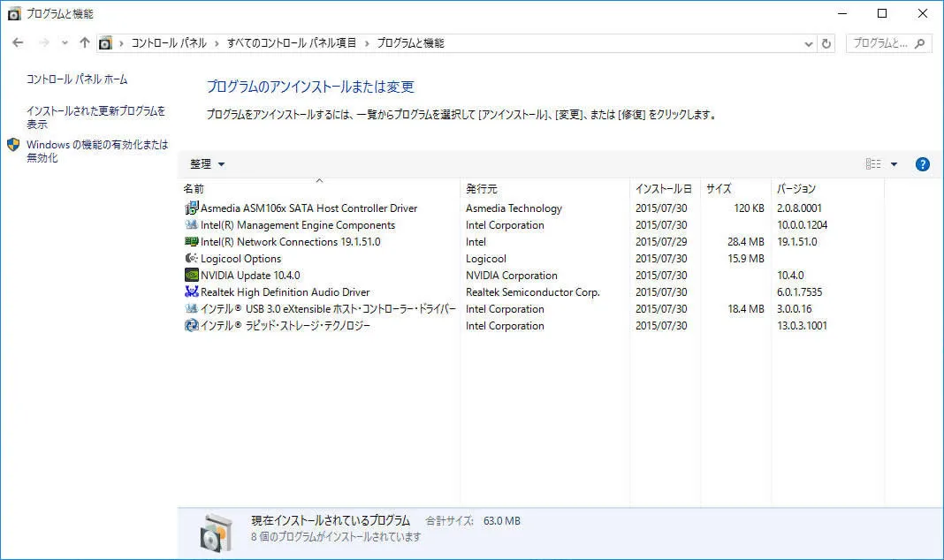Click the Intel Network Connections icon
Viewport: 944px width, 560px height.
coord(191,242)
